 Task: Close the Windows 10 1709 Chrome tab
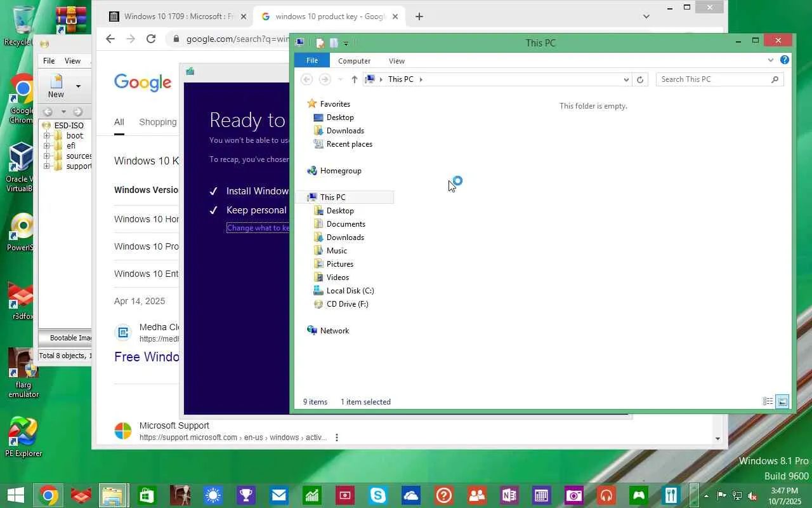pos(243,17)
